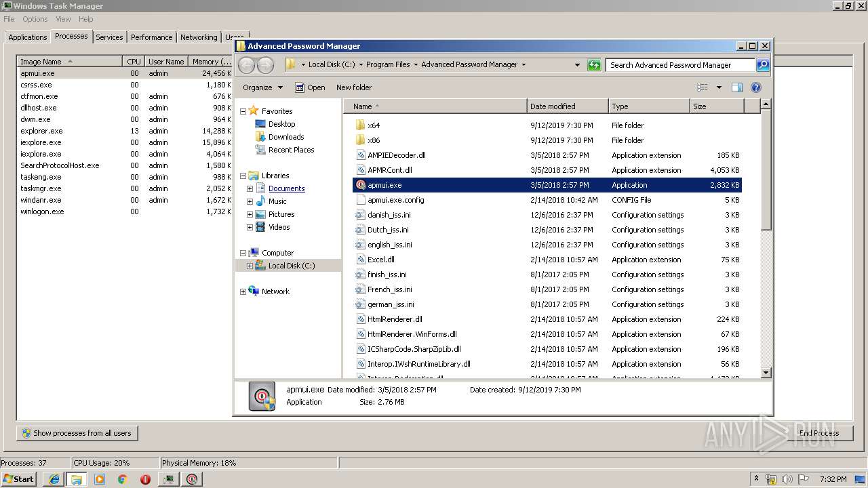Collapse the Libraries tree section
This screenshot has width=868, height=488.
(243, 176)
